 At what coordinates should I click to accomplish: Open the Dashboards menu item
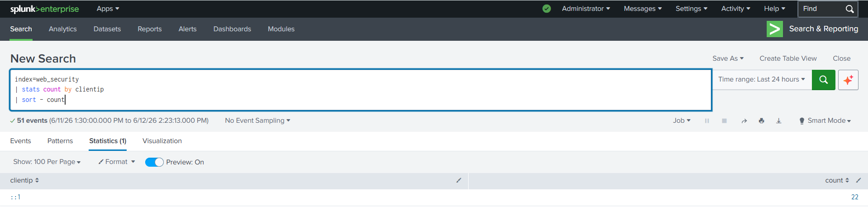coord(232,29)
